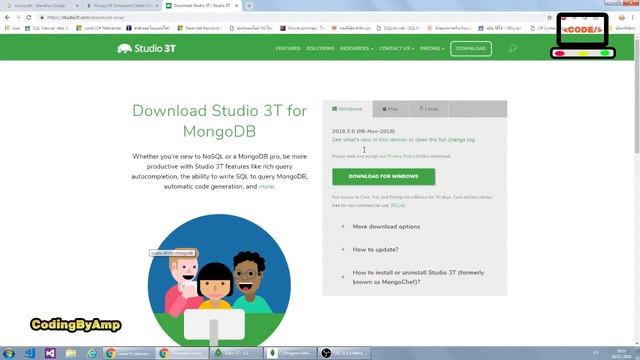Open File Explorer from taskbar
Viewport: 640px width, 360px height.
click(71, 353)
